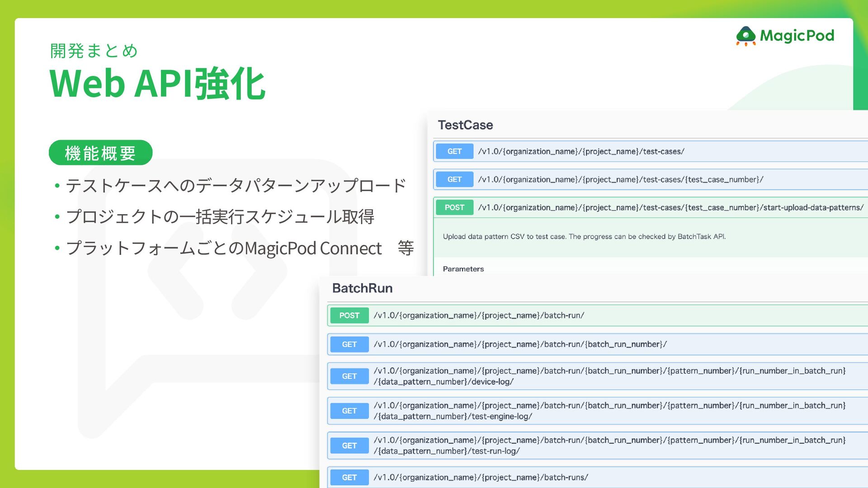Click GET badge for test-run-log endpoint

(349, 446)
